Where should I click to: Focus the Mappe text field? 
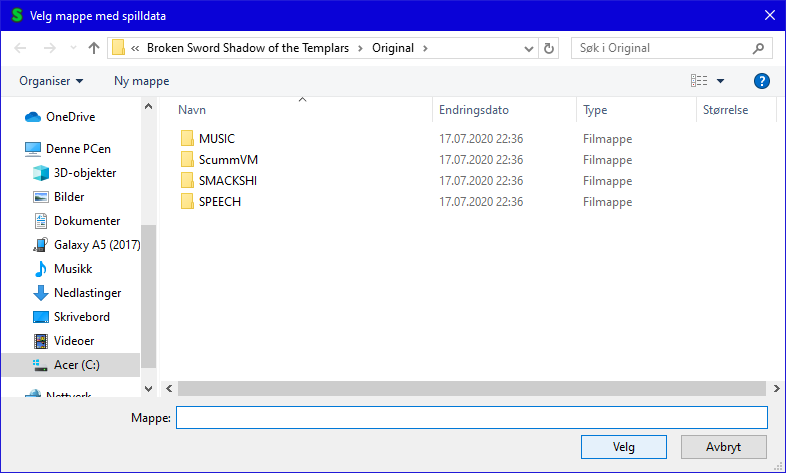pos(472,417)
